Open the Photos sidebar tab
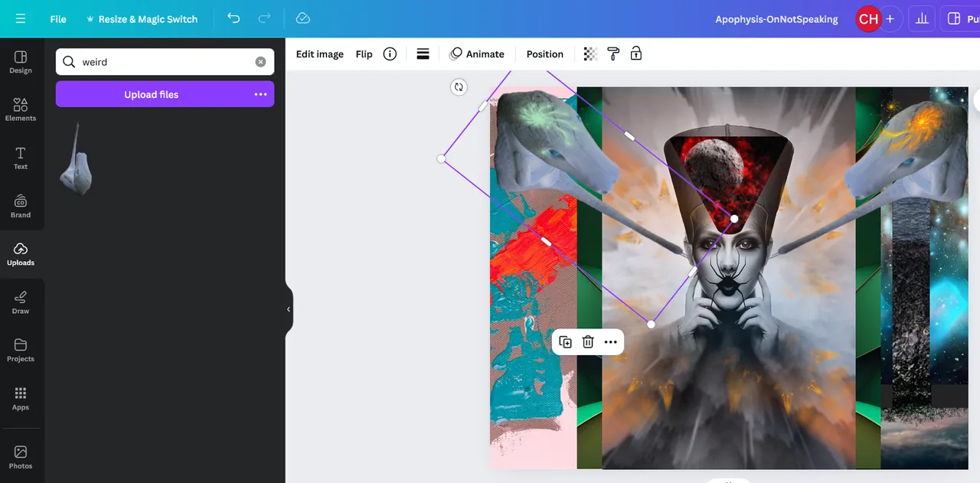This screenshot has width=980, height=483. (21, 457)
